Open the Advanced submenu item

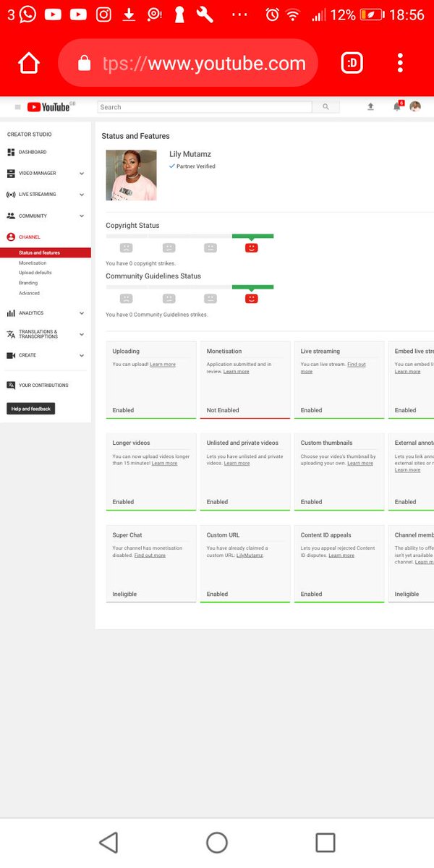click(30, 293)
